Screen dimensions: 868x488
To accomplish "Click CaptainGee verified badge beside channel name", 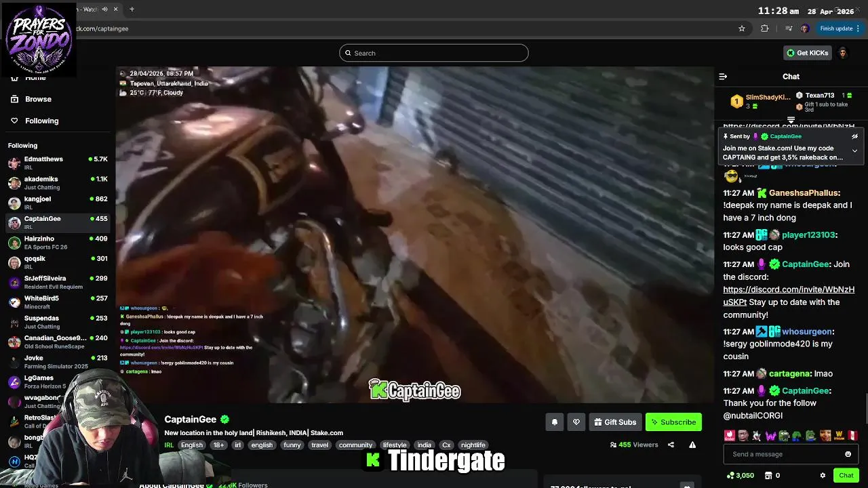I will point(225,420).
